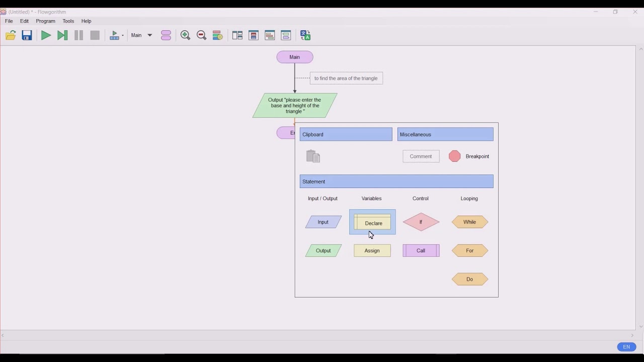Insert a Call statement shape
Image resolution: width=644 pixels, height=362 pixels.
(x=421, y=250)
